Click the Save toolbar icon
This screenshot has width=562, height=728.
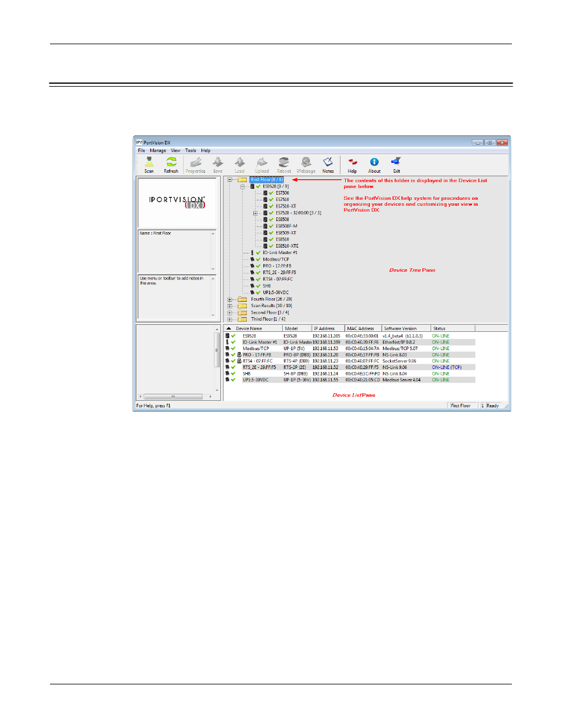click(x=218, y=165)
